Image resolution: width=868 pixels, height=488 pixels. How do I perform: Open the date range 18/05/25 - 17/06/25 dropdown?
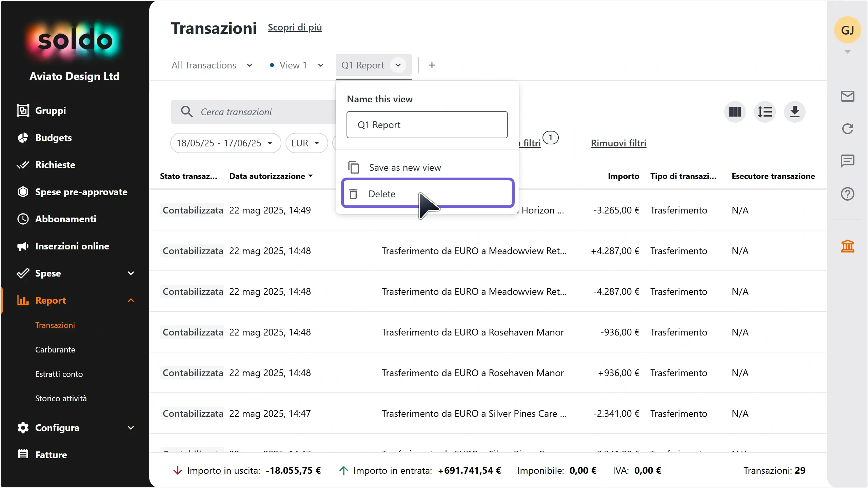coord(225,143)
